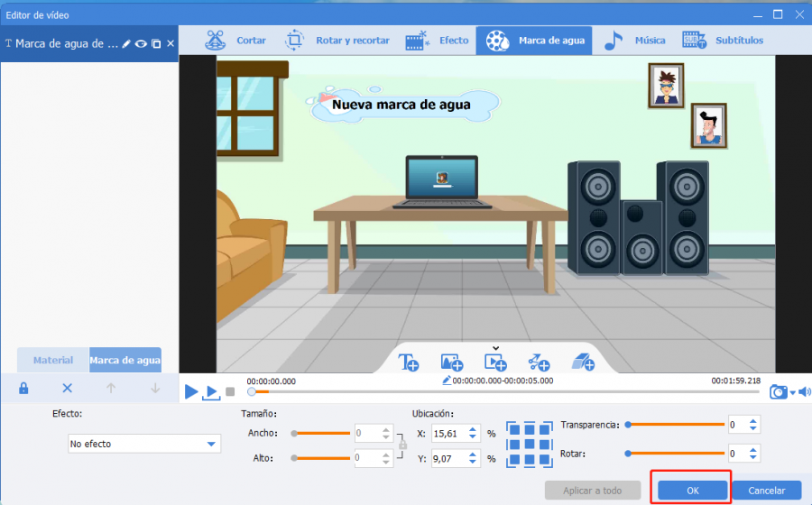Align watermark to top-center position
812x505 pixels.
530,429
